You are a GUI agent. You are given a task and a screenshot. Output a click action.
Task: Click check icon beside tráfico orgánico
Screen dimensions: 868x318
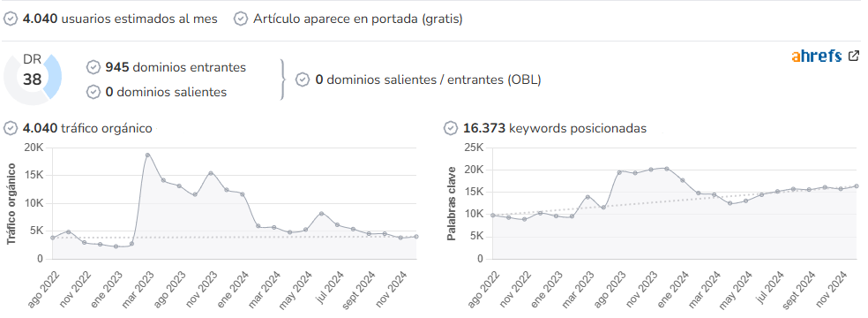11,129
